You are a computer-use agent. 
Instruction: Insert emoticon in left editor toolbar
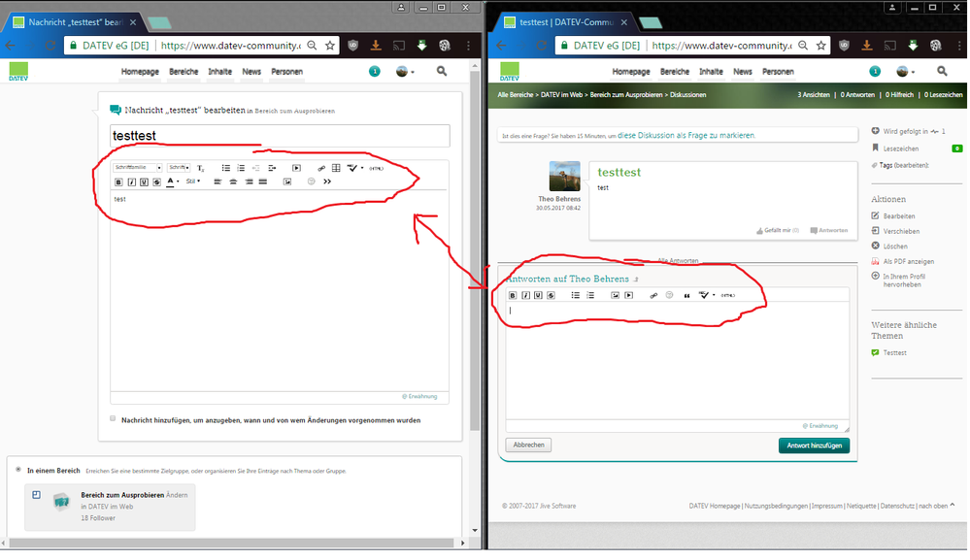[x=311, y=181]
